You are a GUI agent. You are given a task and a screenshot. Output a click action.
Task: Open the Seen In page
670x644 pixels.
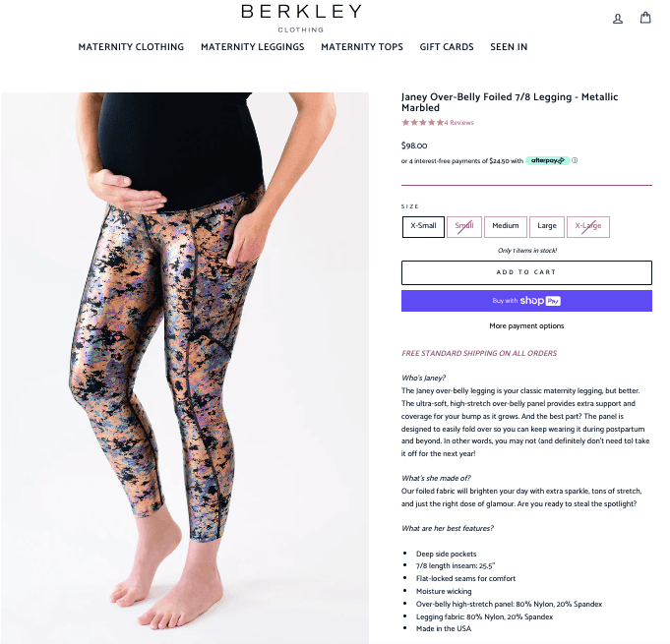click(509, 47)
